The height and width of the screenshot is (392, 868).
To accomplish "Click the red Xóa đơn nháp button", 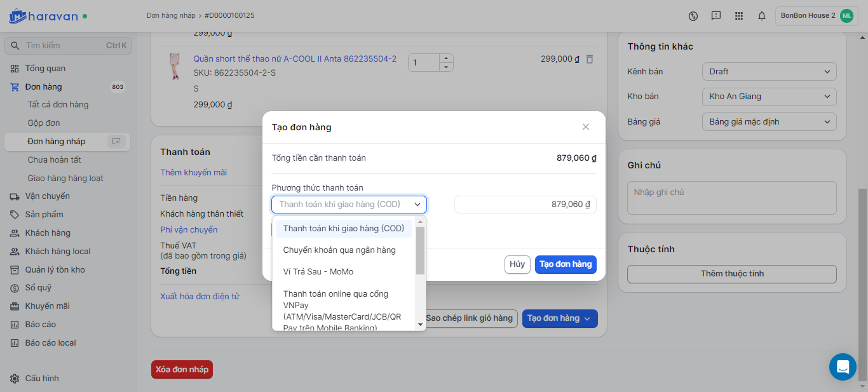I will pos(182,370).
